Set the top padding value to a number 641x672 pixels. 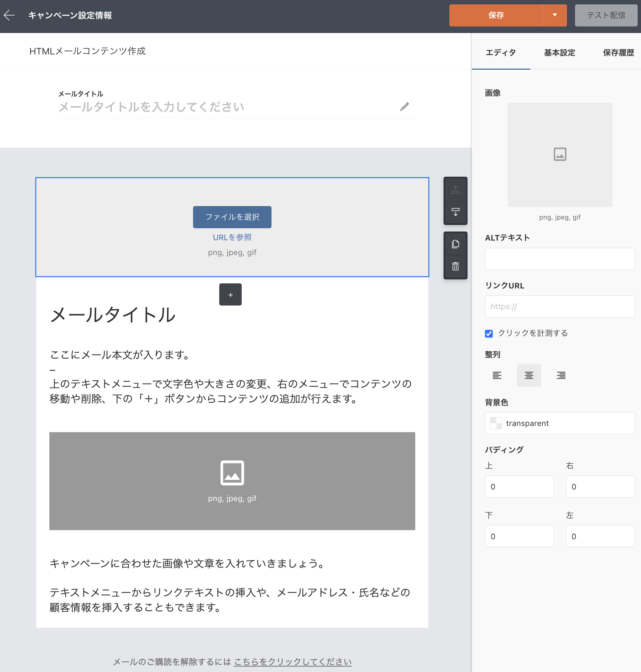(519, 486)
